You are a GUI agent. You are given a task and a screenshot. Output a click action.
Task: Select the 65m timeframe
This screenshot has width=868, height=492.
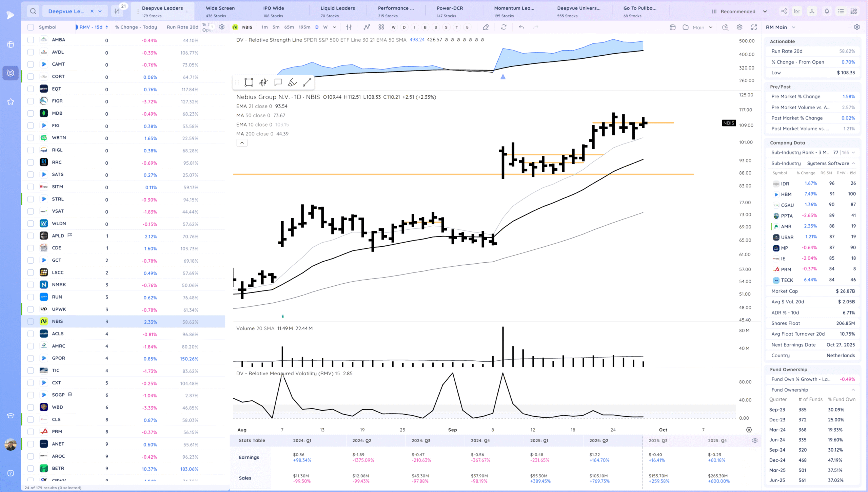point(289,27)
